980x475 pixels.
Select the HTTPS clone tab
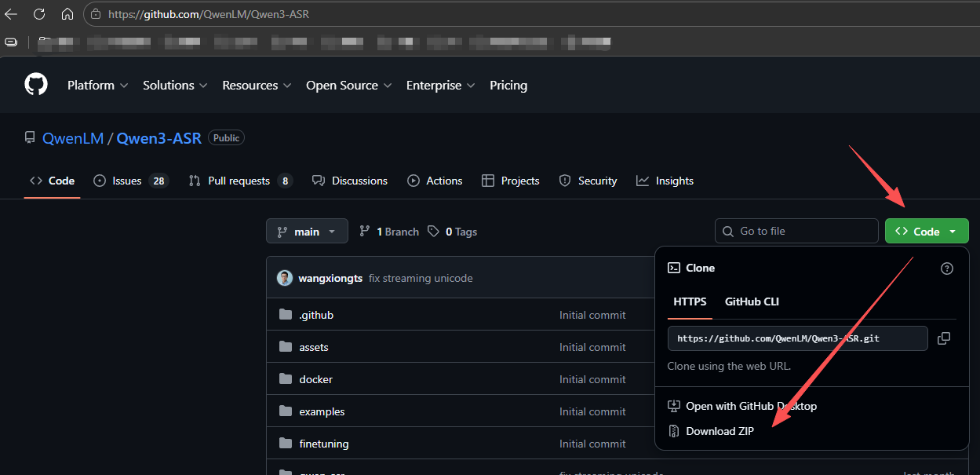690,301
